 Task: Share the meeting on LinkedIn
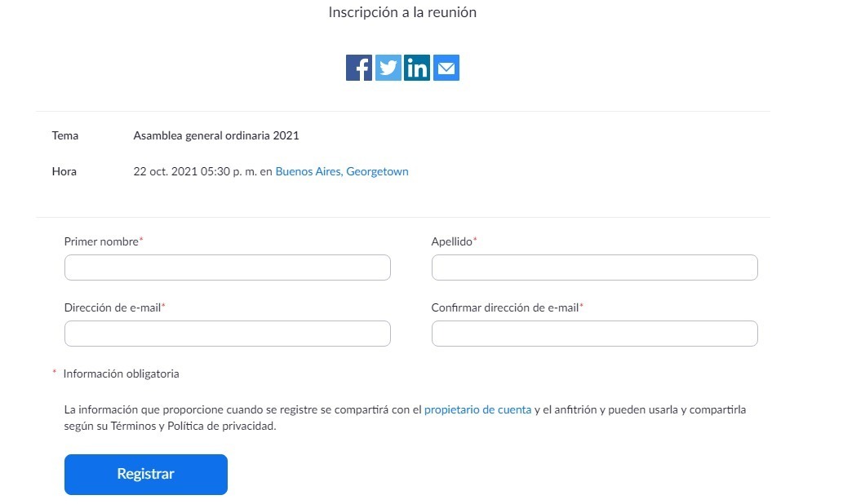click(x=417, y=68)
